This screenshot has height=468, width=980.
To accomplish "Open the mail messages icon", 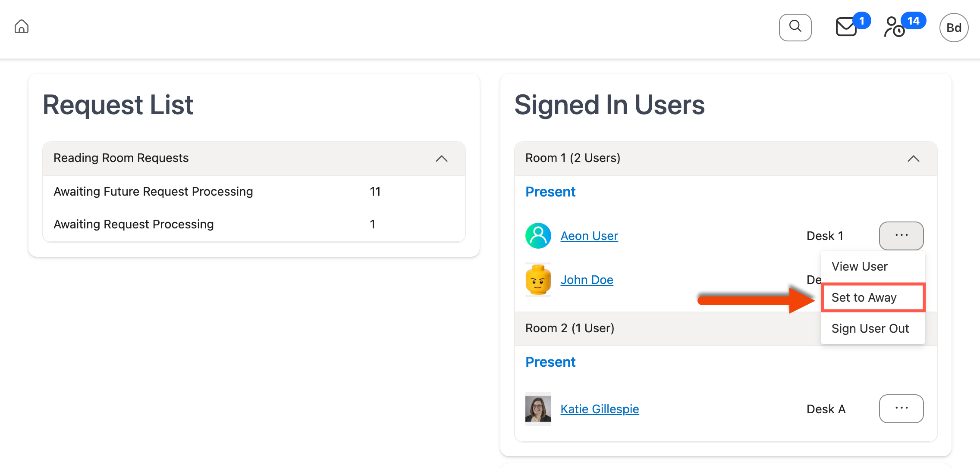I will click(846, 27).
